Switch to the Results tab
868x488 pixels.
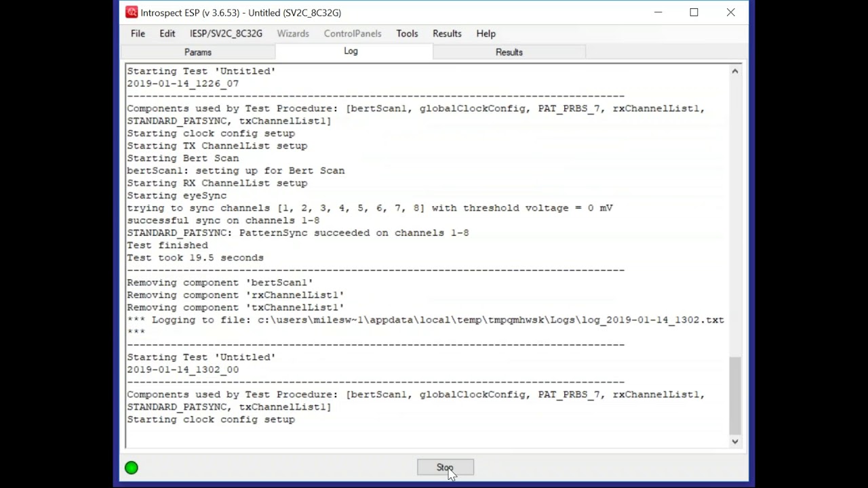(509, 52)
